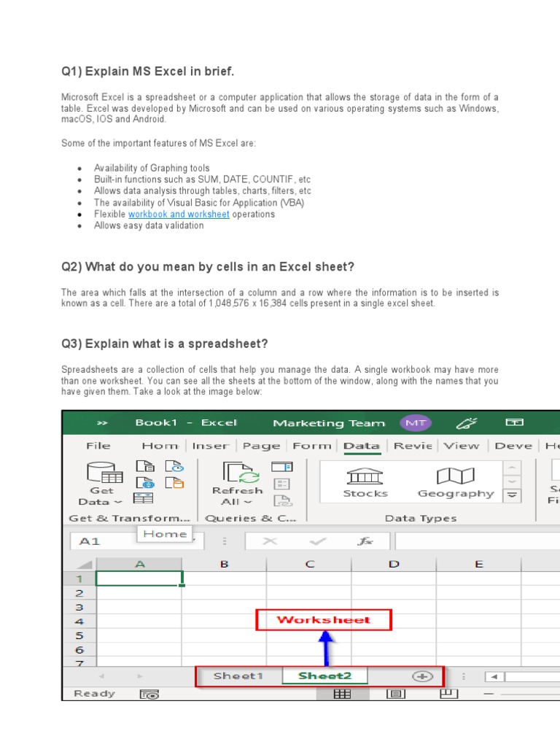560x747 pixels.
Task: Select row 1 header
Action: coord(79,578)
